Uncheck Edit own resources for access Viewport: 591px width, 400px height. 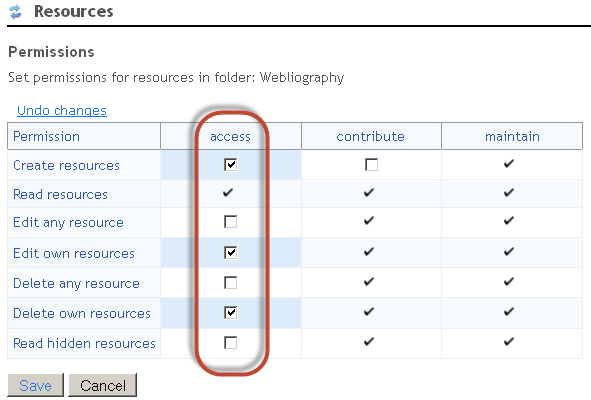pos(230,252)
